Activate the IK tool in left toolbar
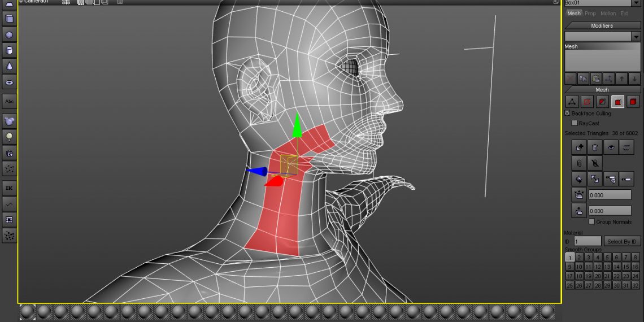The image size is (644, 322). pyautogui.click(x=9, y=188)
